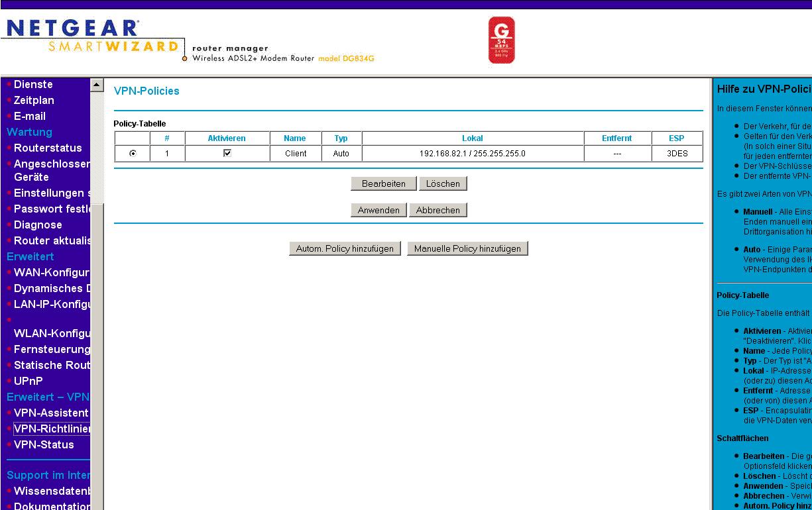
Task: Click the Netgear logo
Action: click(72, 28)
